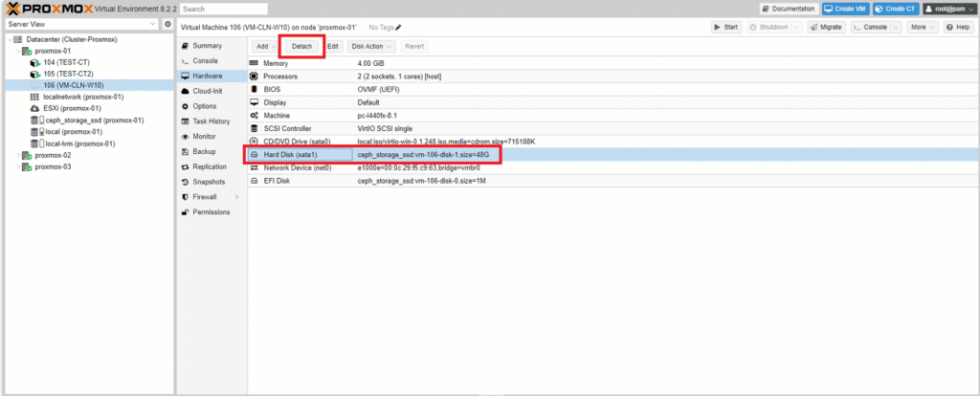Click value 'OVMF (UEFI)' in BIOS row
The image size is (980, 396).
pos(378,89)
